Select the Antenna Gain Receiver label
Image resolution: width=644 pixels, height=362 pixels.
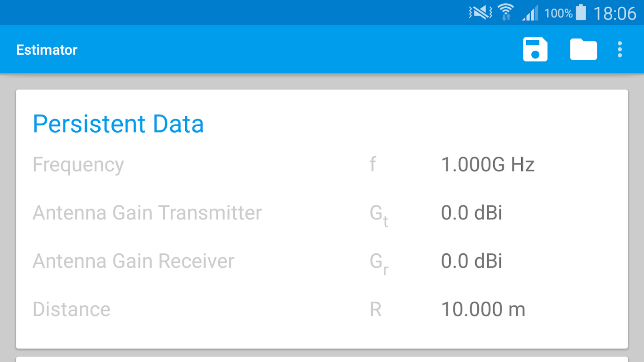[133, 261]
